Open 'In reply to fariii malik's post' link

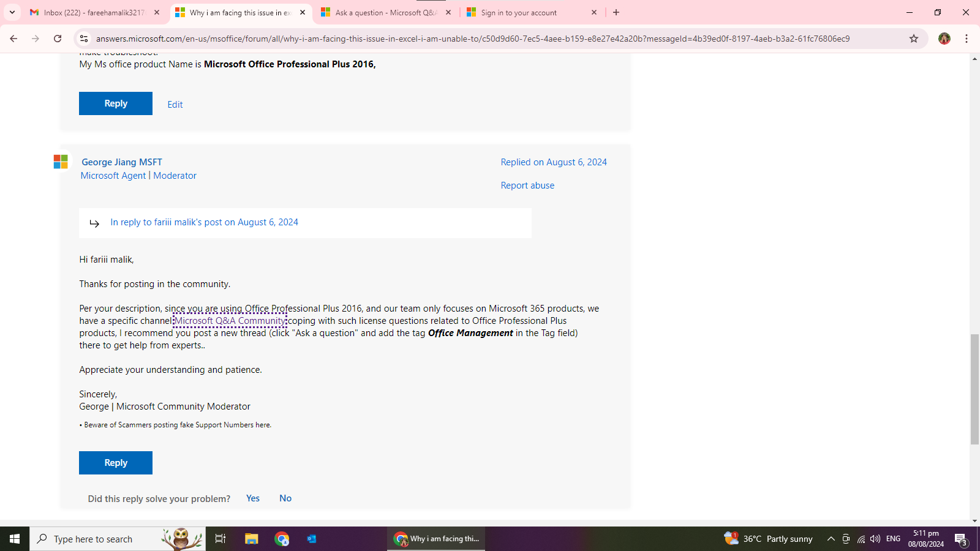(204, 222)
